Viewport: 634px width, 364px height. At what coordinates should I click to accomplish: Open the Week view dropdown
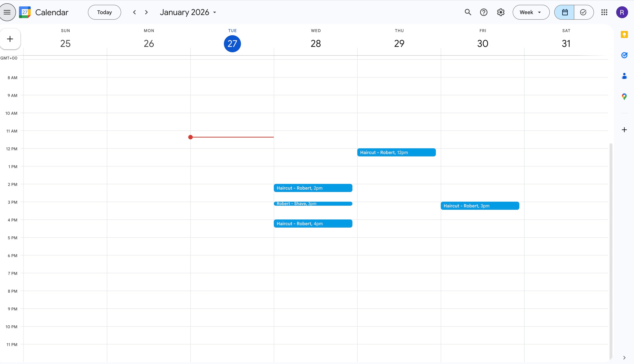[x=531, y=12]
